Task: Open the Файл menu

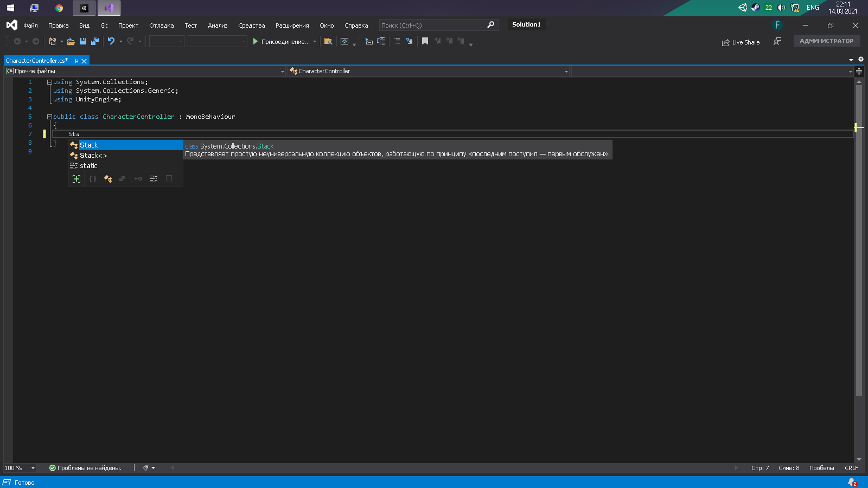Action: (x=30, y=25)
